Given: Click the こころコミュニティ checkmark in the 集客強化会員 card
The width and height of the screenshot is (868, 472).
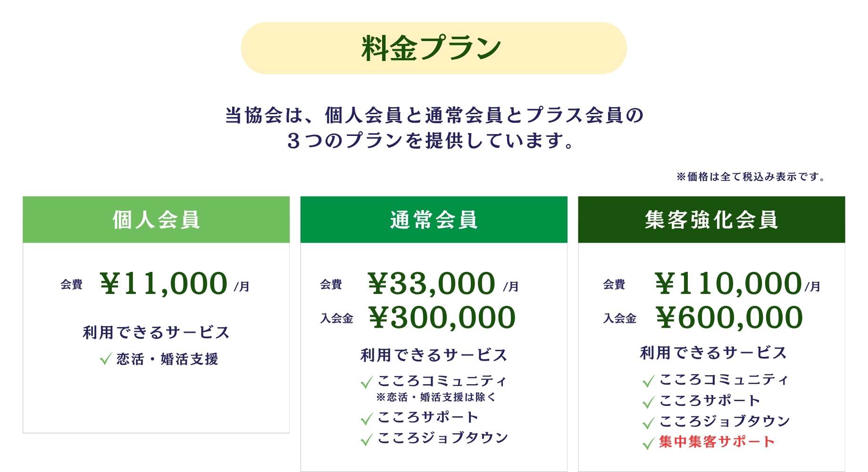Looking at the screenshot, I should [649, 380].
